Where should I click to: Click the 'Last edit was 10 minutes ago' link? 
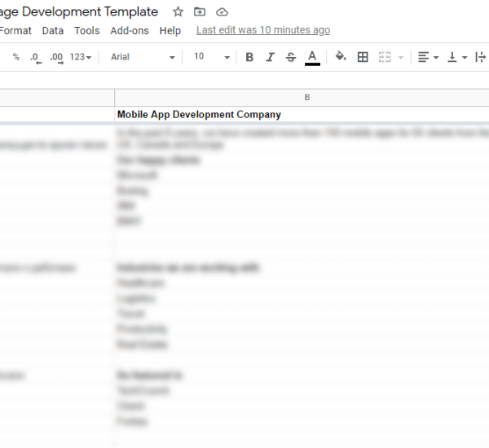(263, 30)
